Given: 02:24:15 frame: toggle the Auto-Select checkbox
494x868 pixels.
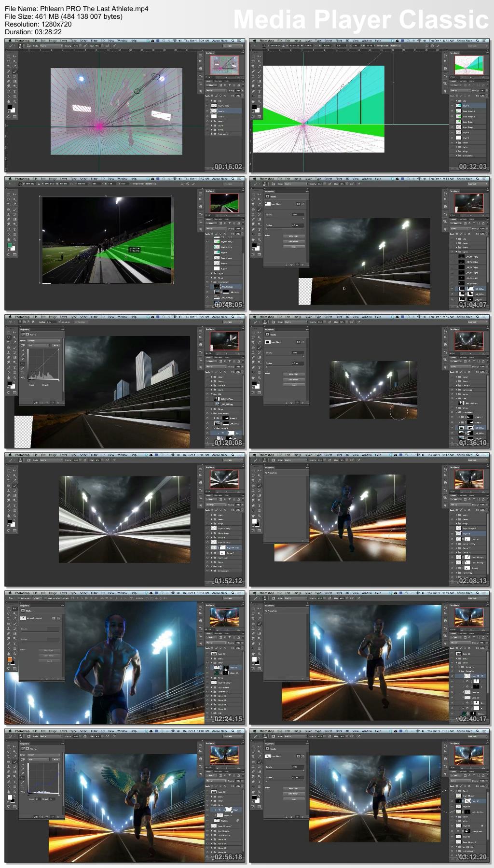Looking at the screenshot, I should coord(19,598).
